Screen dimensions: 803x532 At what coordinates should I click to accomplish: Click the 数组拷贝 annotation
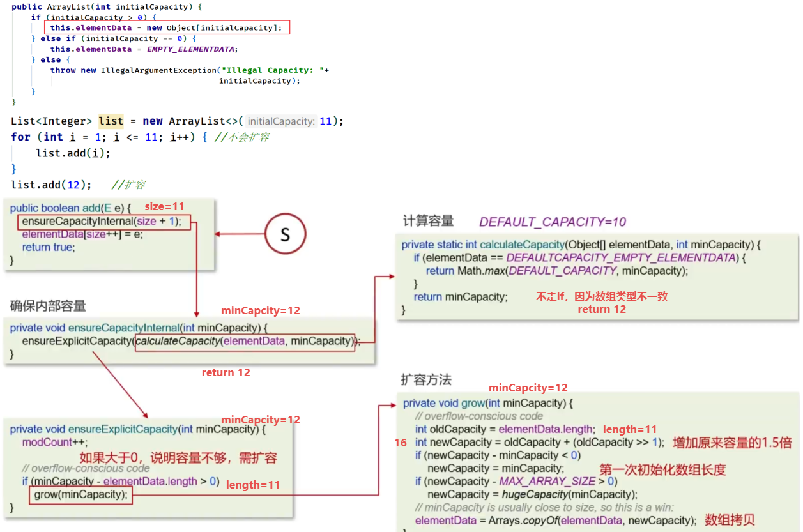tap(730, 521)
